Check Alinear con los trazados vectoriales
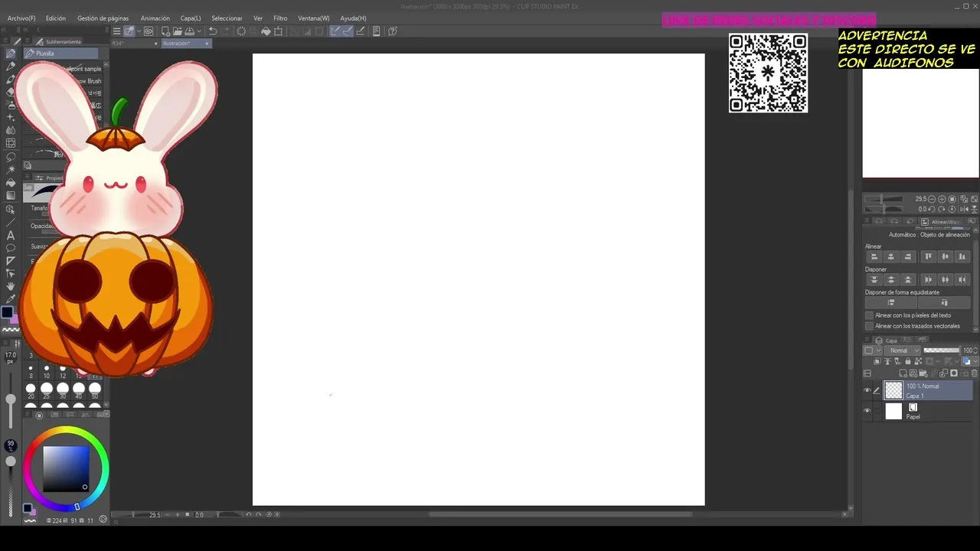The width and height of the screenshot is (980, 551). pyautogui.click(x=869, y=326)
